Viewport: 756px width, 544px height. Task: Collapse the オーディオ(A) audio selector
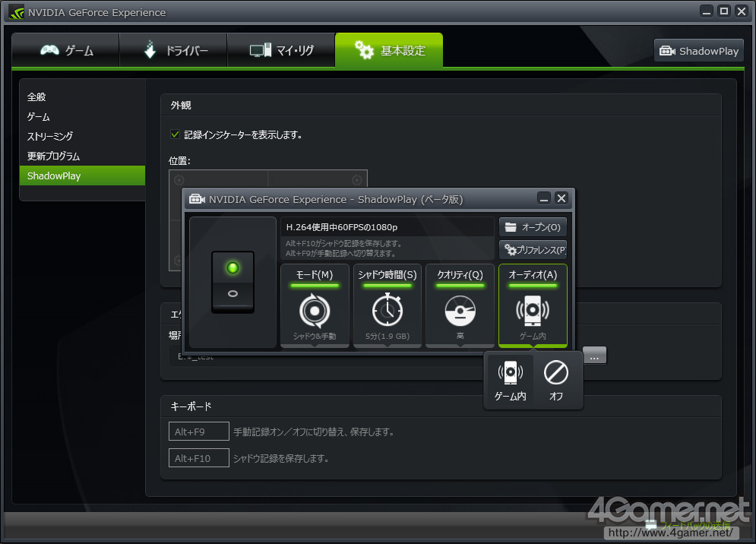533,305
